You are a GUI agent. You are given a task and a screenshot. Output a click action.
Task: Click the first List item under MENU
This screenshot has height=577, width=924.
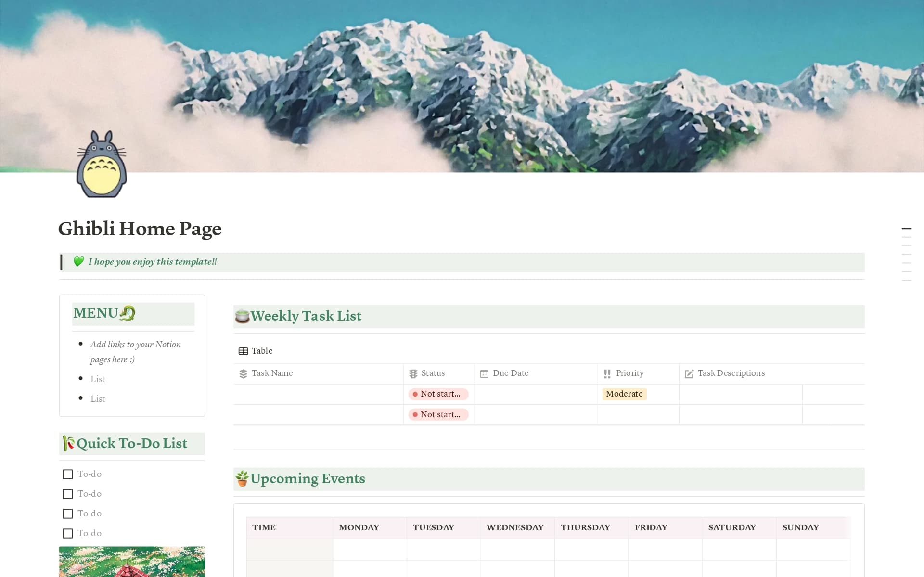click(98, 379)
